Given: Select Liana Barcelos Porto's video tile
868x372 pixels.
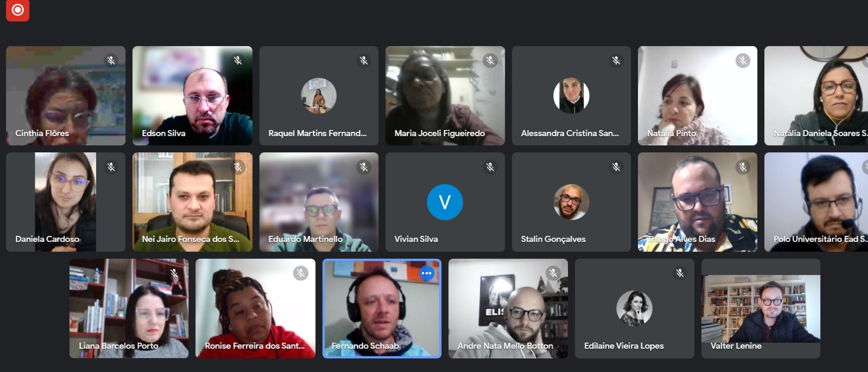Looking at the screenshot, I should 129,309.
